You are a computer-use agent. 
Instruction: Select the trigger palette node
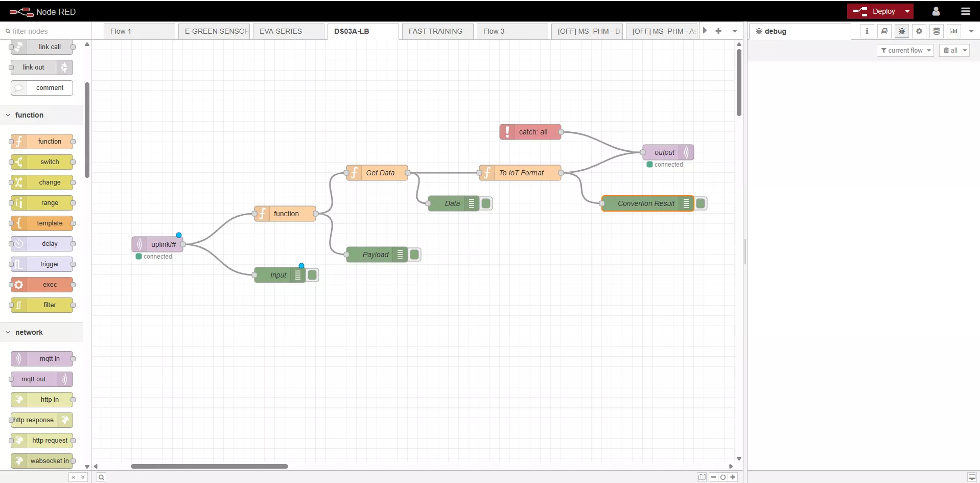point(42,264)
